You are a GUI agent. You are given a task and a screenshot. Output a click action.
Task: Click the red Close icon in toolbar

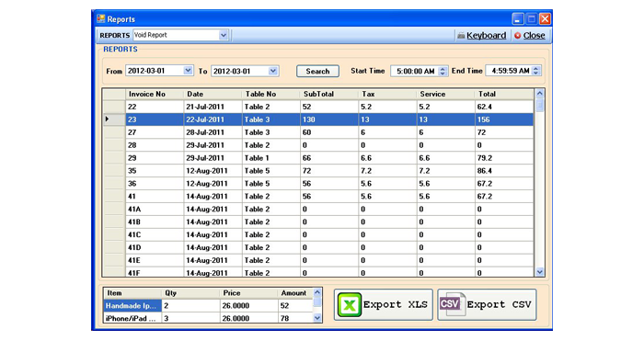[x=517, y=36]
